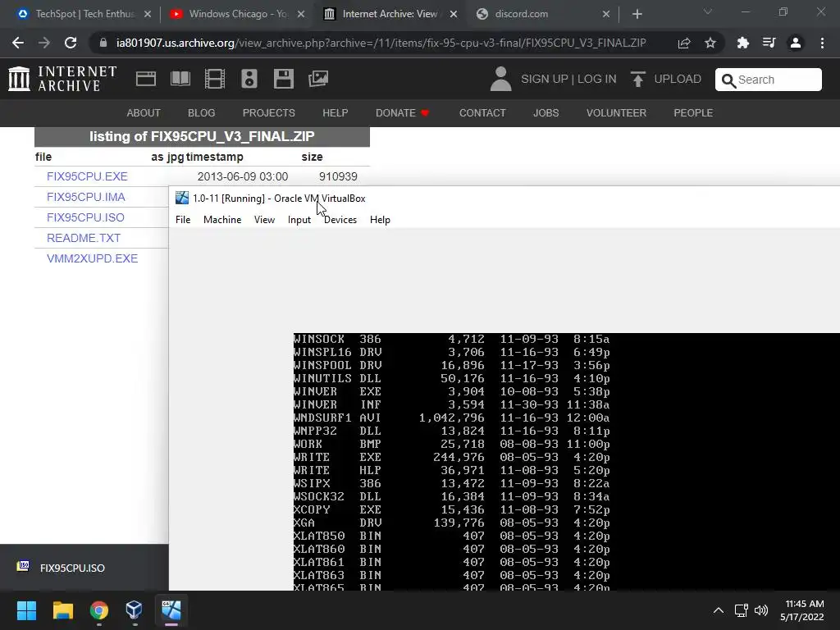840x630 pixels.
Task: Click Chrome back arrow
Action: [18, 43]
